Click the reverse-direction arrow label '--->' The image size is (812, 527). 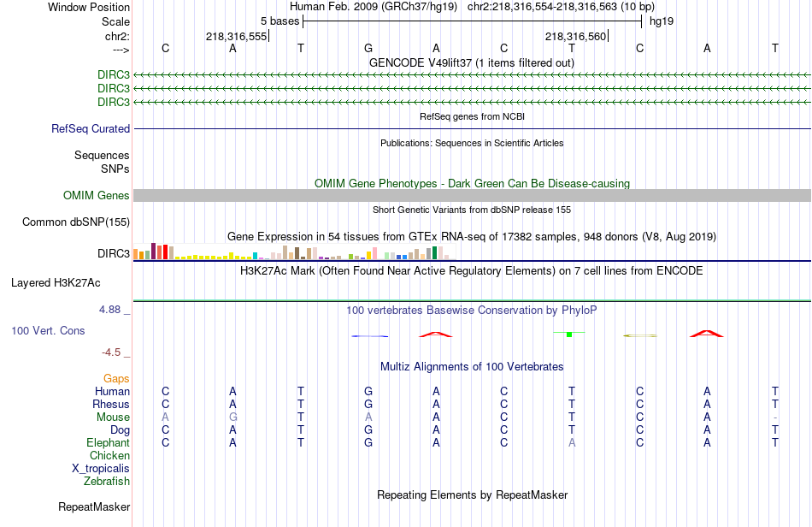click(121, 50)
